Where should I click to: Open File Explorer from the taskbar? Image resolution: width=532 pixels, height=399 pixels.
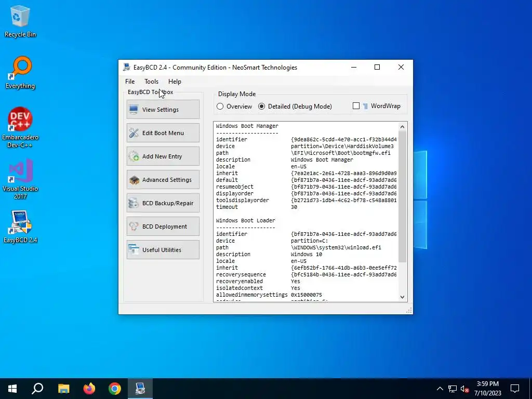(x=63, y=389)
